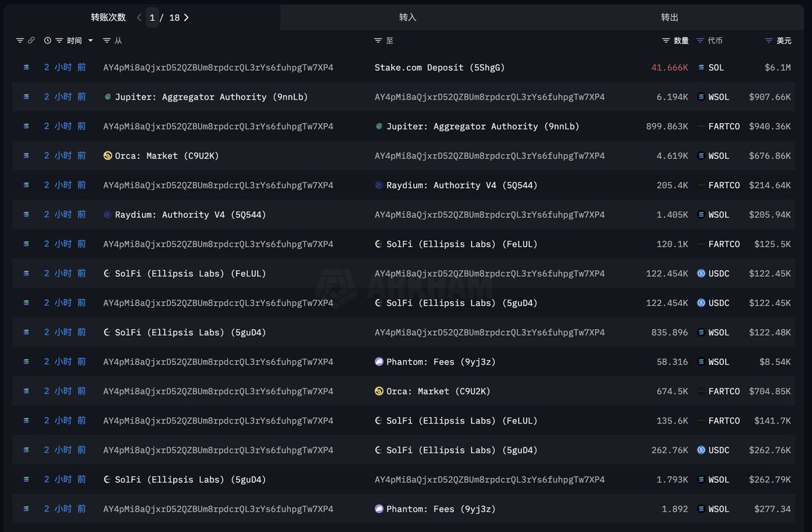Switch to the 转出 tab
Viewport: 812px width, 532px height.
(x=669, y=17)
